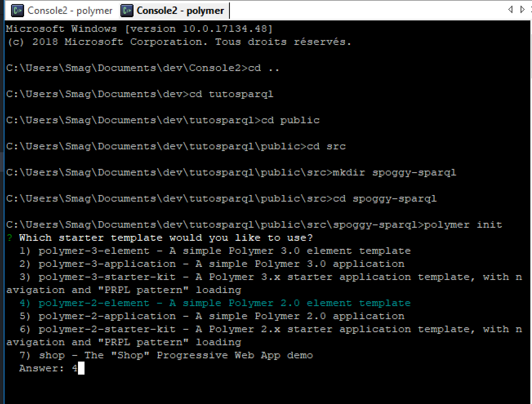This screenshot has width=532, height=404.
Task: Switch to the first Console2 - polymer tab
Action: (62, 11)
